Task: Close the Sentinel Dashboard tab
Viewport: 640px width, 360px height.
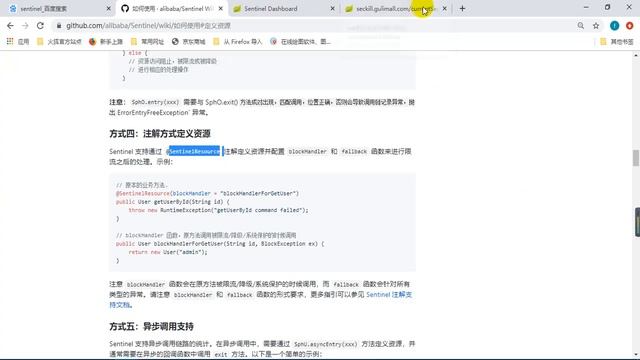Action: (332, 9)
